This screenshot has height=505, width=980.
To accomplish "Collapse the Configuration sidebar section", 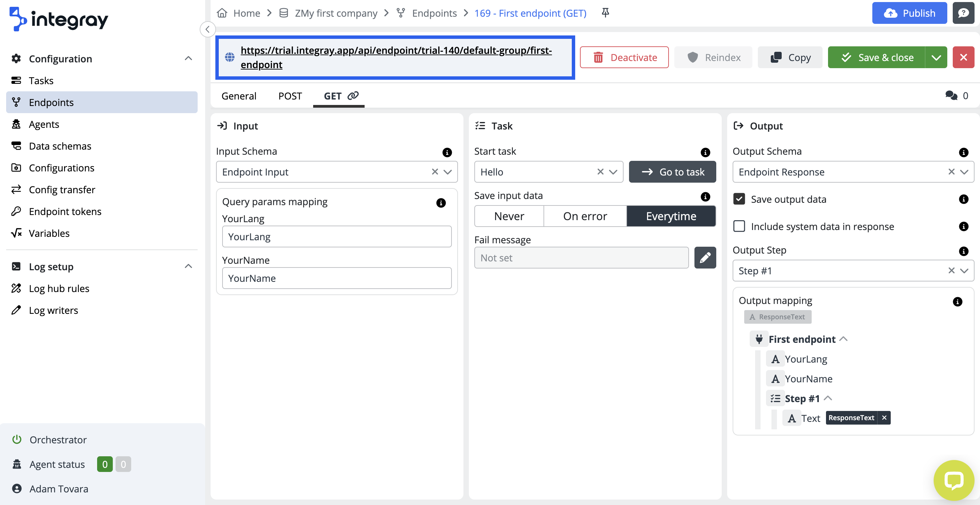I will coord(188,59).
